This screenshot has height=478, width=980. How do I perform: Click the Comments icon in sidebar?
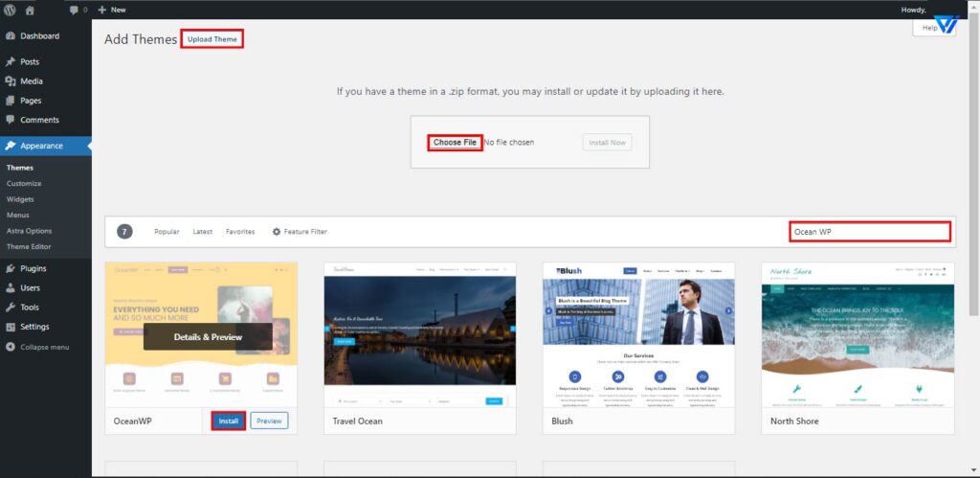click(x=10, y=120)
